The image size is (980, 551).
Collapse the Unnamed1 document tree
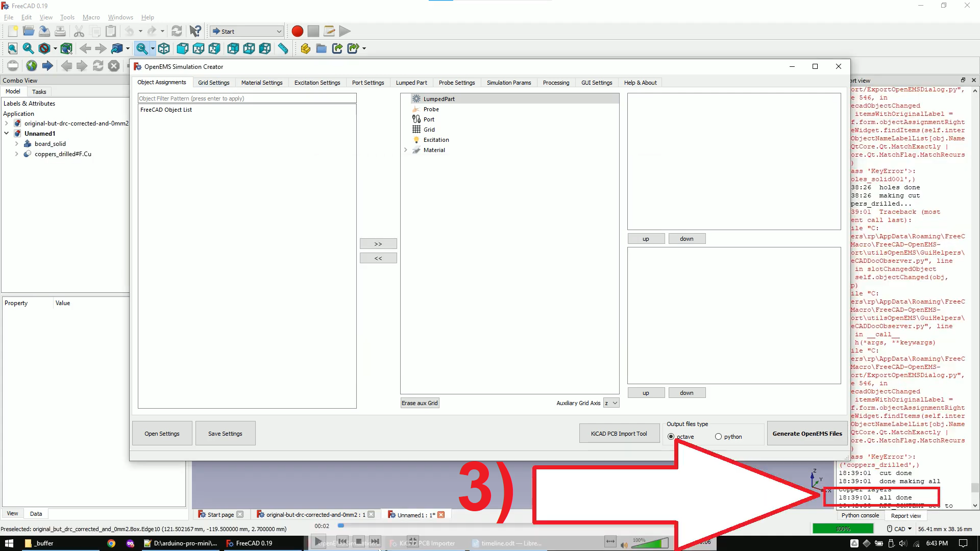point(7,134)
